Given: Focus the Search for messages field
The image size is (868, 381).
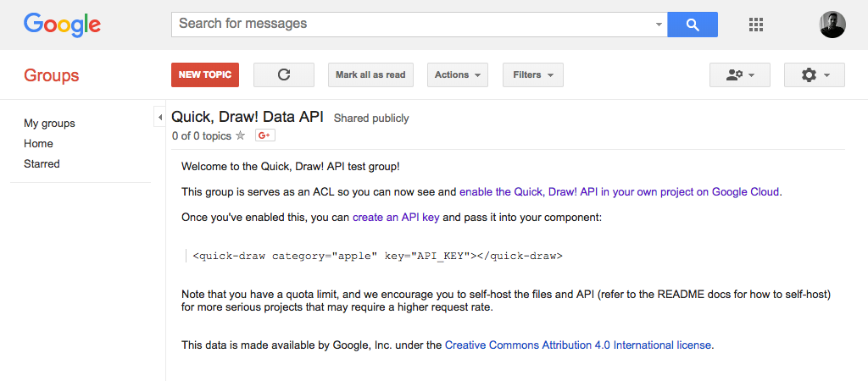Looking at the screenshot, I should point(413,25).
